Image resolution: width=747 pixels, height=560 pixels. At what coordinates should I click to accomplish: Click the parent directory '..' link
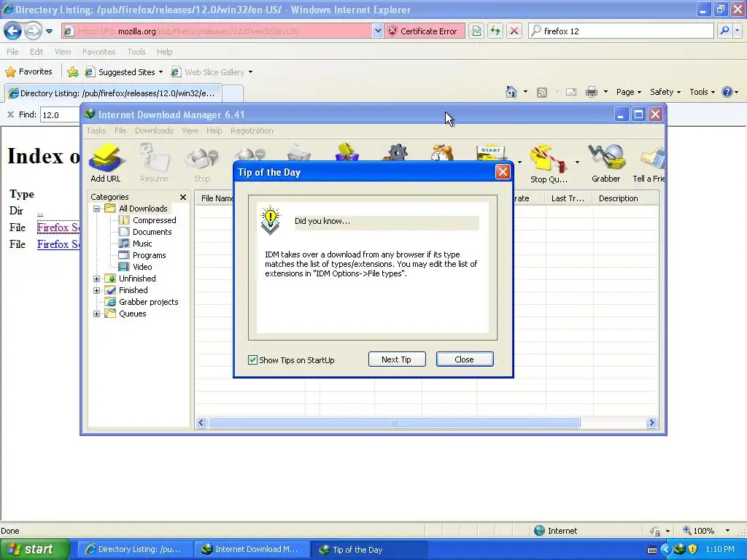tap(40, 212)
